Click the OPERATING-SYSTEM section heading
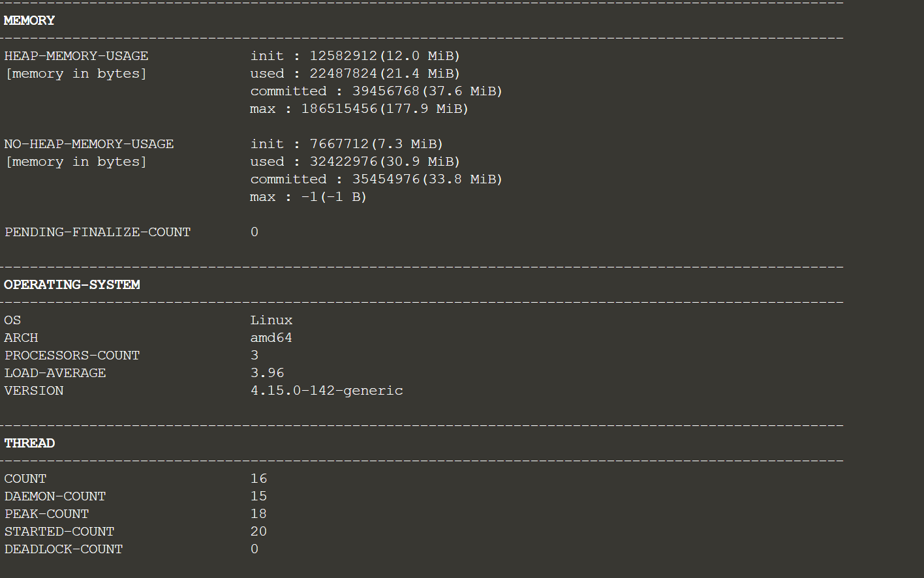The image size is (924, 578). coord(72,285)
